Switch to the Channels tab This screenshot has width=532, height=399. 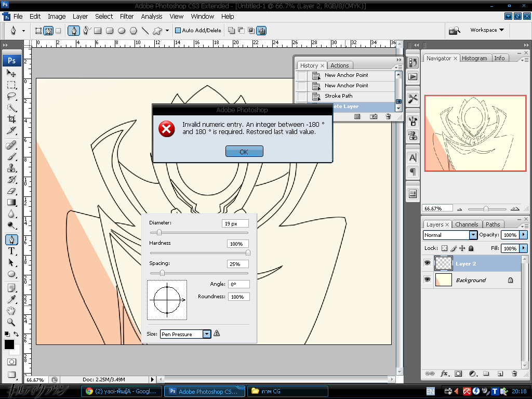[467, 224]
